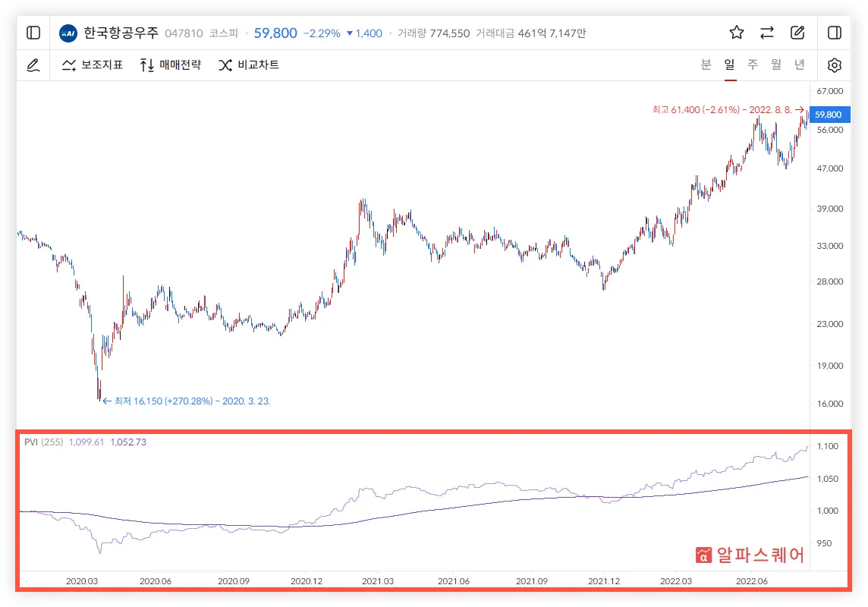Image resolution: width=868 pixels, height=607 pixels.
Task: Click the -2.29% change value
Action: (x=322, y=33)
